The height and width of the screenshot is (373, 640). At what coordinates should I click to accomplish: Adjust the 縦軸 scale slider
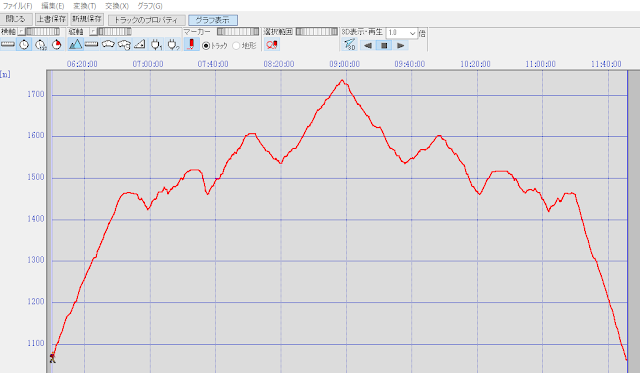[114, 32]
